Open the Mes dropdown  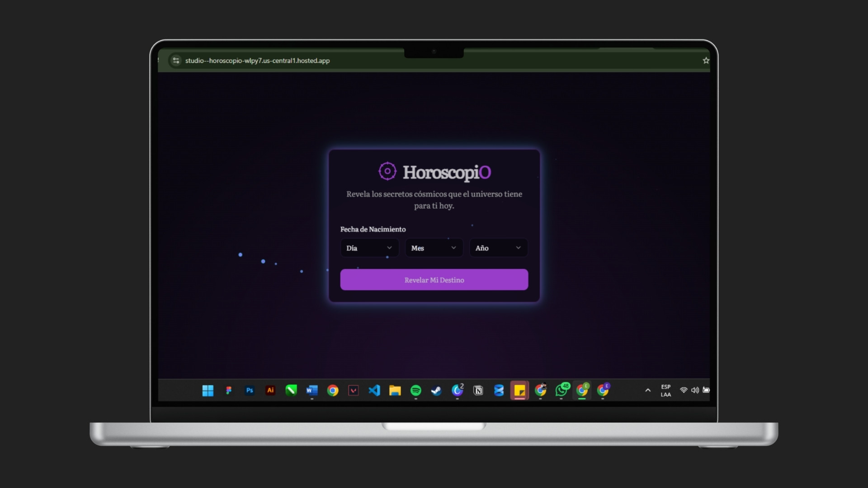click(434, 248)
